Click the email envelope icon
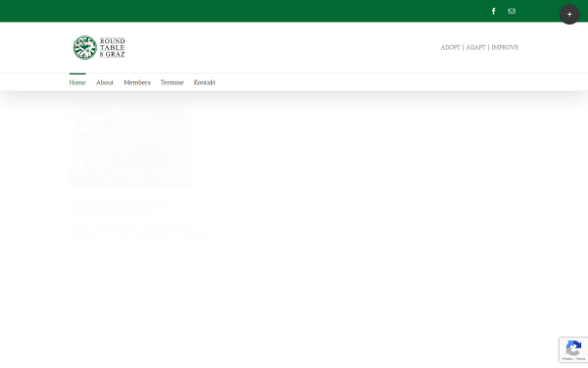This screenshot has width=588, height=368. (x=512, y=11)
